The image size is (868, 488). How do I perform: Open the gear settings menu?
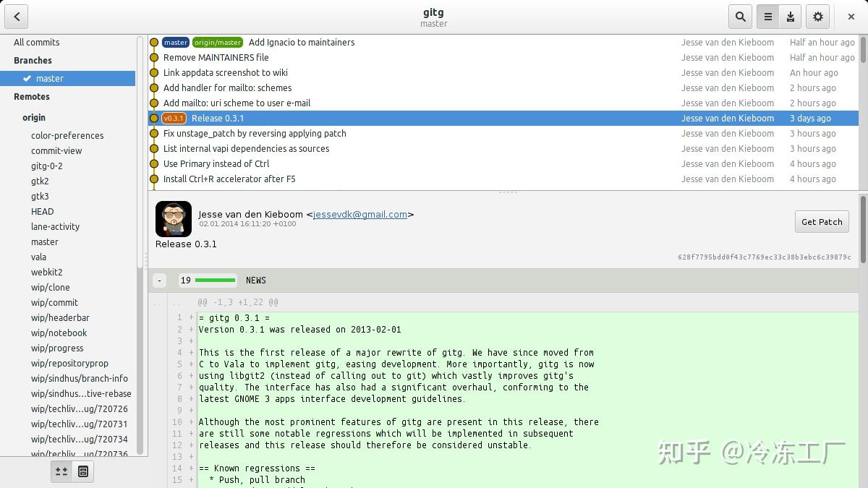point(817,16)
